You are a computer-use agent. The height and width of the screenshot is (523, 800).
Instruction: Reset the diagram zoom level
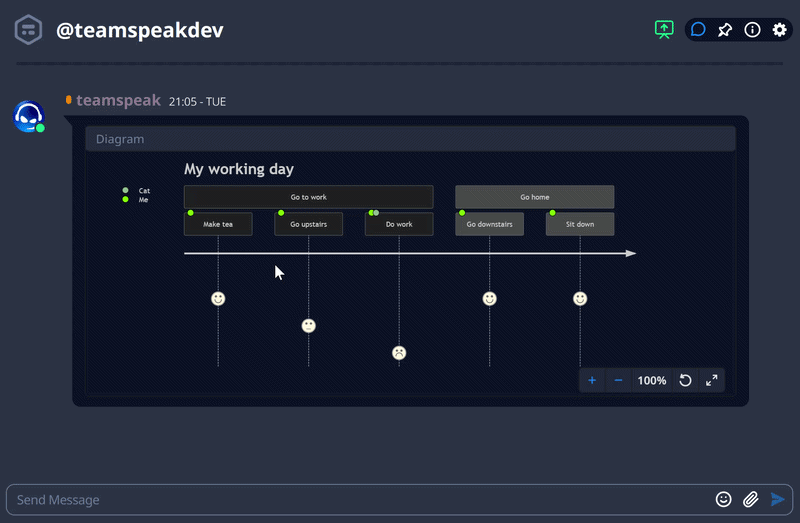click(x=685, y=380)
